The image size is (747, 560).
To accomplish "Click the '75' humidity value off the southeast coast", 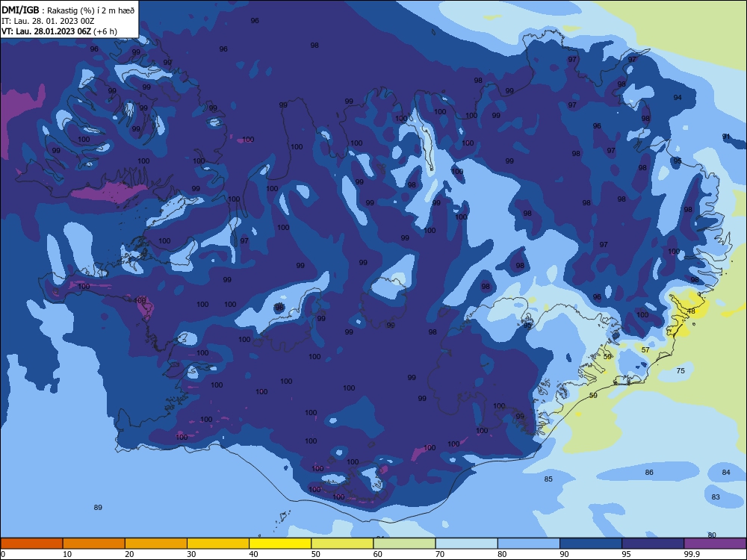I will (681, 370).
